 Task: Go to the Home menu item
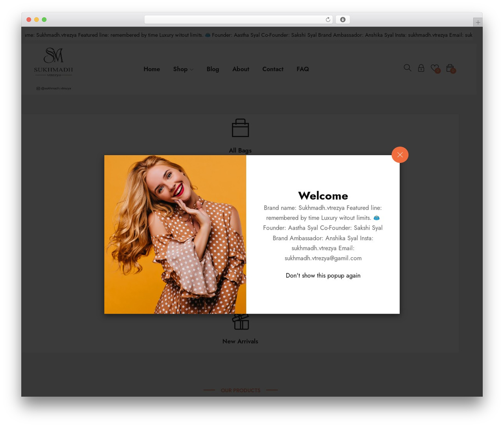pos(152,69)
